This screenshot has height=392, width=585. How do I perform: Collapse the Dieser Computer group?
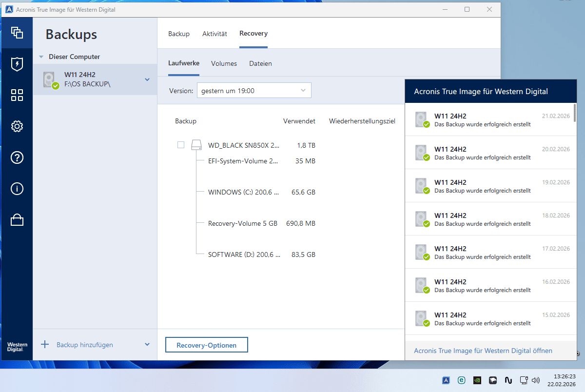tap(41, 57)
